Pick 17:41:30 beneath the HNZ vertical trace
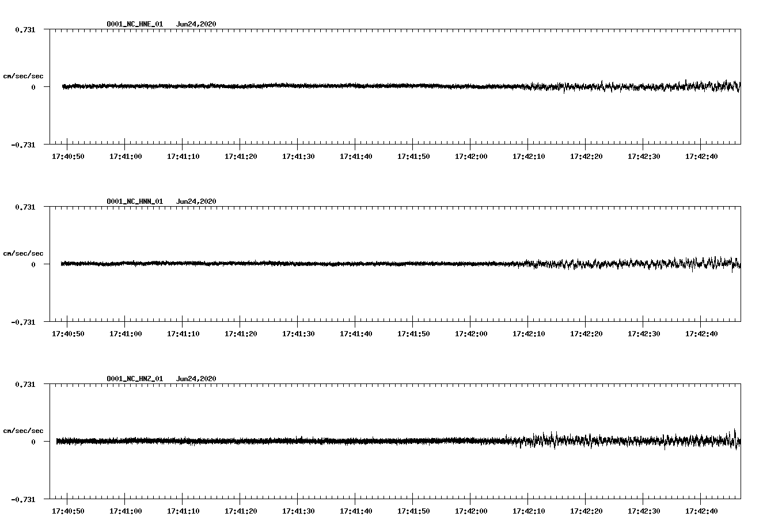Viewport: 782px width, 532px height. [298, 511]
